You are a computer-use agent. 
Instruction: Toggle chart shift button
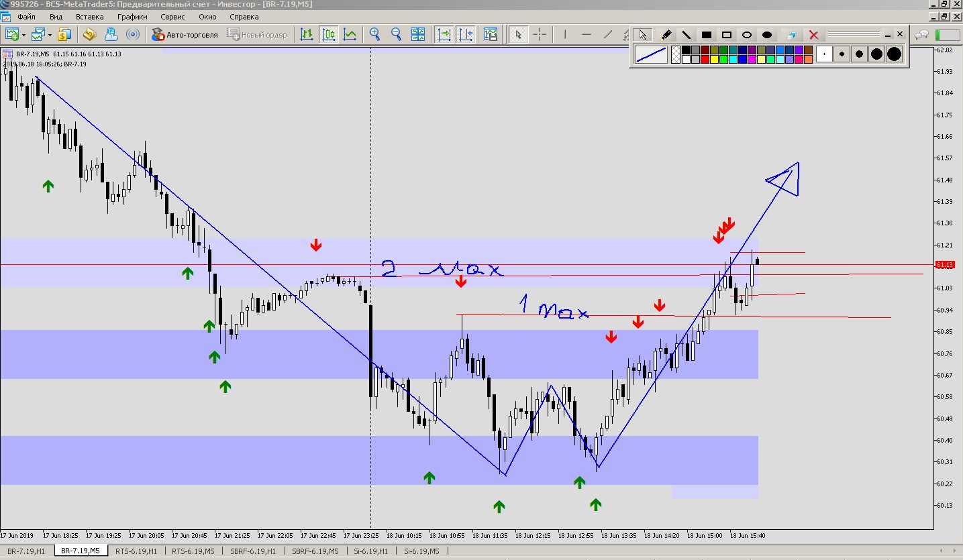(465, 34)
